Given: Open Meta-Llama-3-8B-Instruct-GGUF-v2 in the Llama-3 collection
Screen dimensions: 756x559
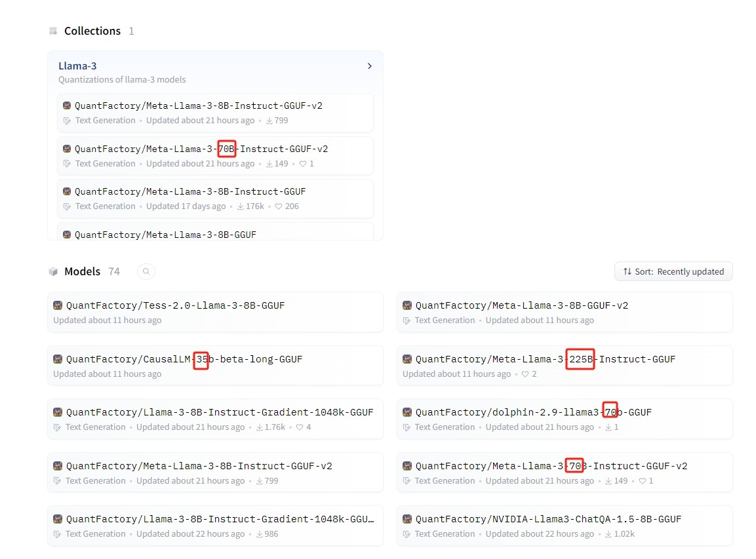Looking at the screenshot, I should coord(215,113).
